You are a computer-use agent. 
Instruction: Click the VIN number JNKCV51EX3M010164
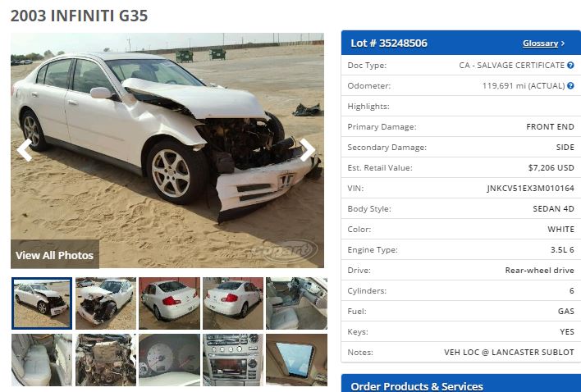pos(530,188)
